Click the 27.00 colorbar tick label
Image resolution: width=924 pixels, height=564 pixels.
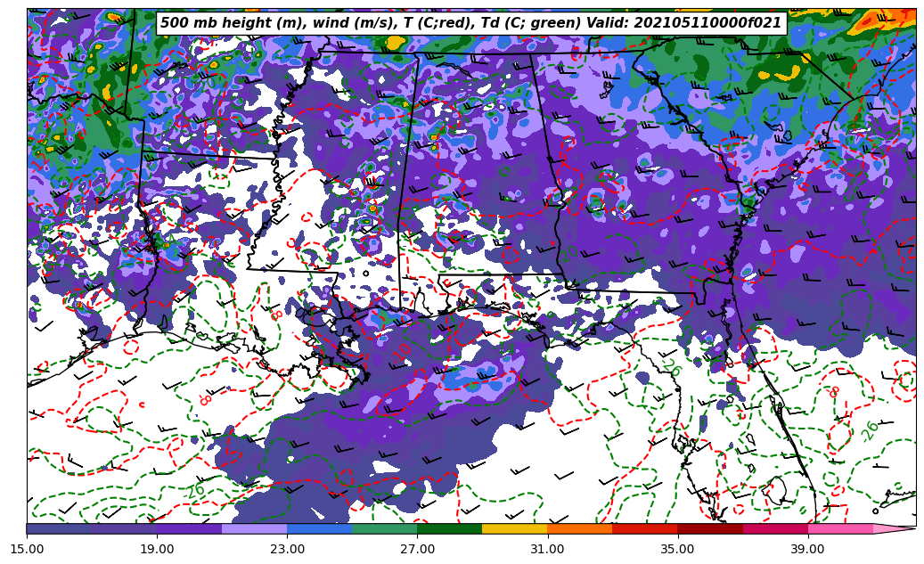point(418,549)
